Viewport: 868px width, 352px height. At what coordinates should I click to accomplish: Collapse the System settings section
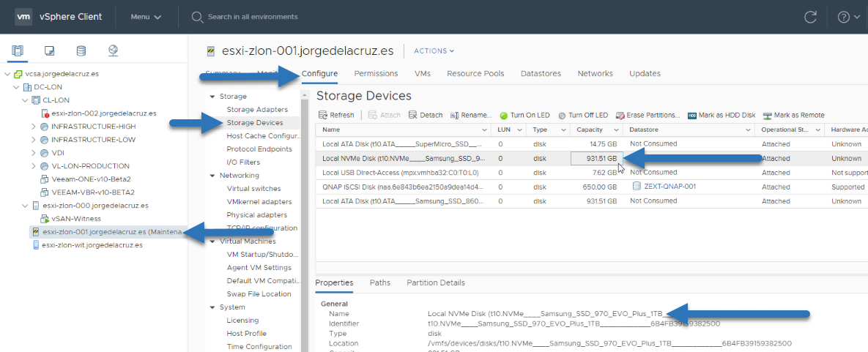click(212, 307)
